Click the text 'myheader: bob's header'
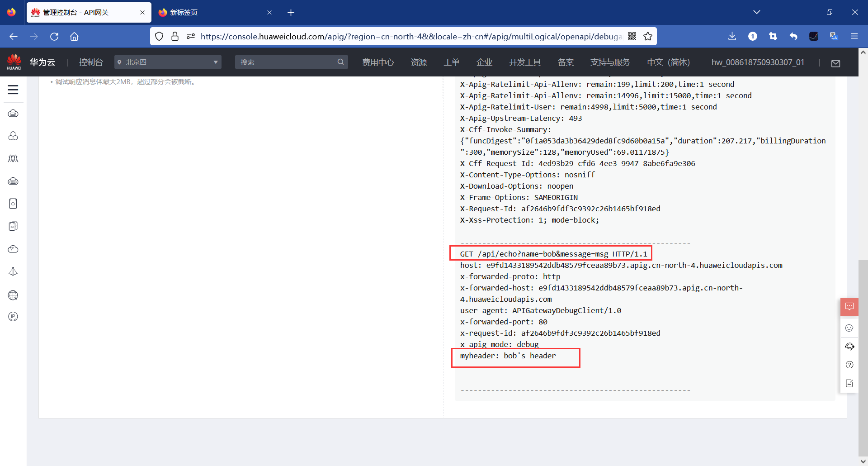Screen dimensions: 868x466 coord(508,356)
